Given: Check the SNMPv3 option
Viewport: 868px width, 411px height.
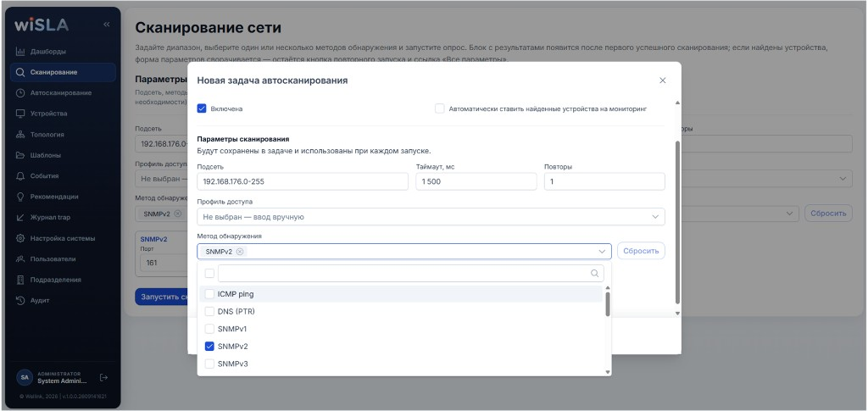Looking at the screenshot, I should 209,364.
